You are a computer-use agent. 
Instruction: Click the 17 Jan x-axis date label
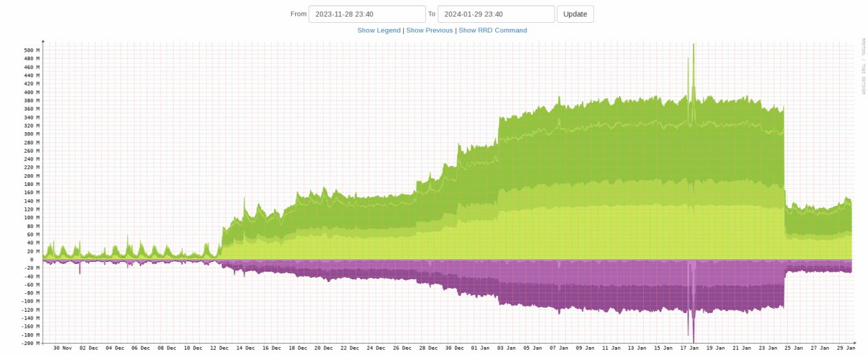[689, 348]
